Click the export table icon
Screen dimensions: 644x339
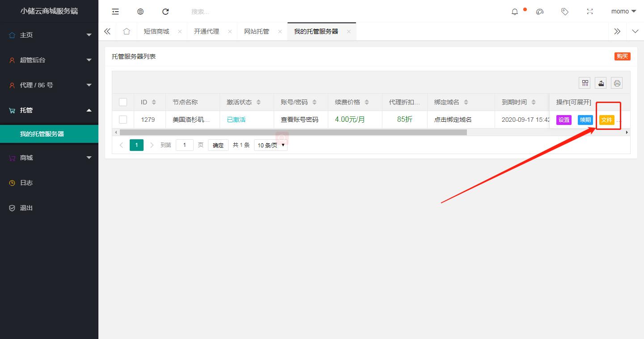[601, 83]
